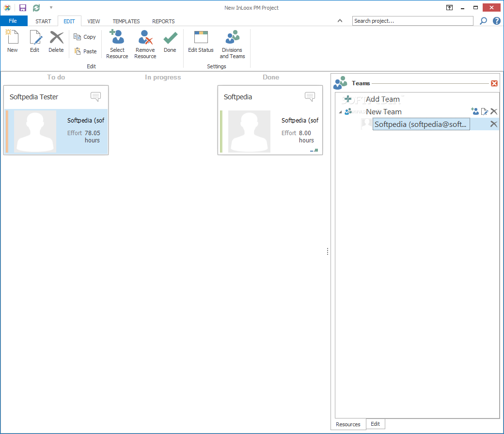The width and height of the screenshot is (504, 434).
Task: Switch to the Resources bottom tab
Action: coord(348,424)
